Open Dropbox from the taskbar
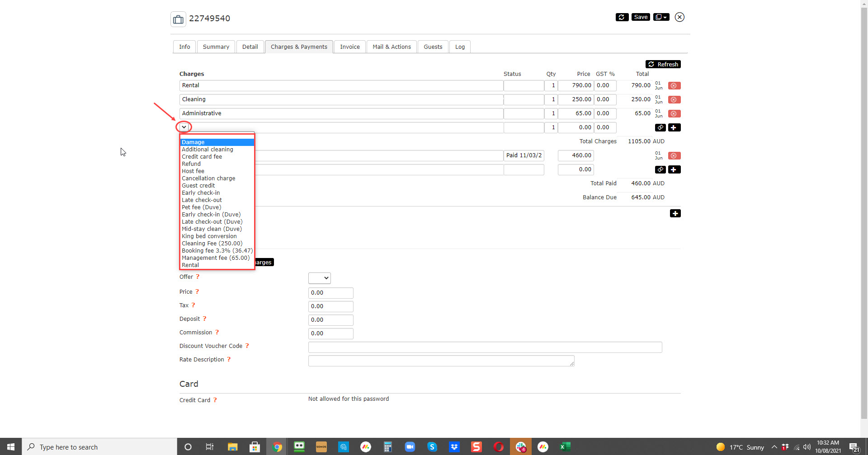868x455 pixels. pyautogui.click(x=454, y=447)
